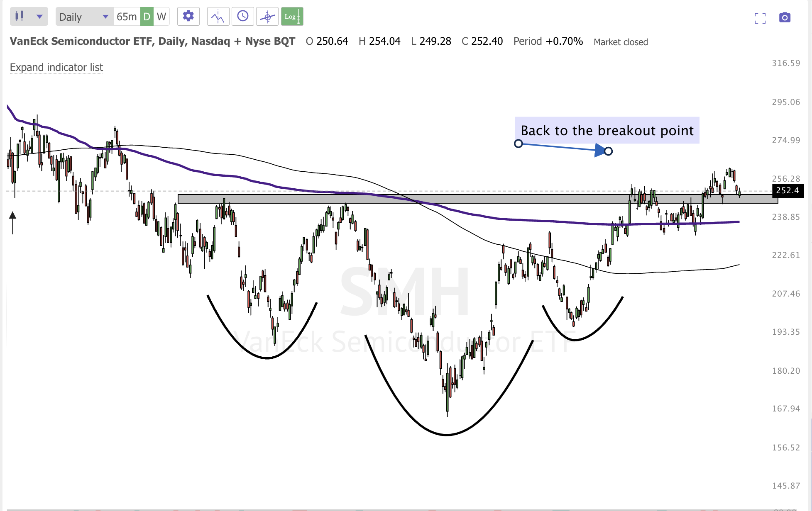Open the chart settings gear
812x511 pixels.
(x=188, y=17)
